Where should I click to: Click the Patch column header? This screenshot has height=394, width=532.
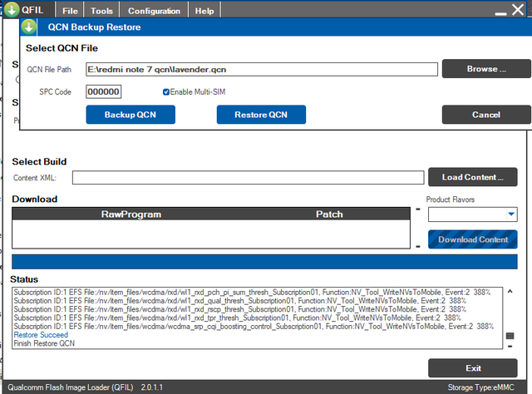coord(329,214)
